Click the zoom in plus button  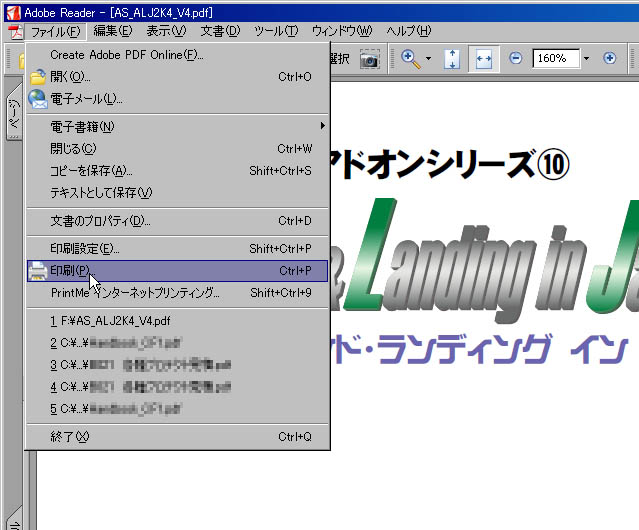pos(610,58)
